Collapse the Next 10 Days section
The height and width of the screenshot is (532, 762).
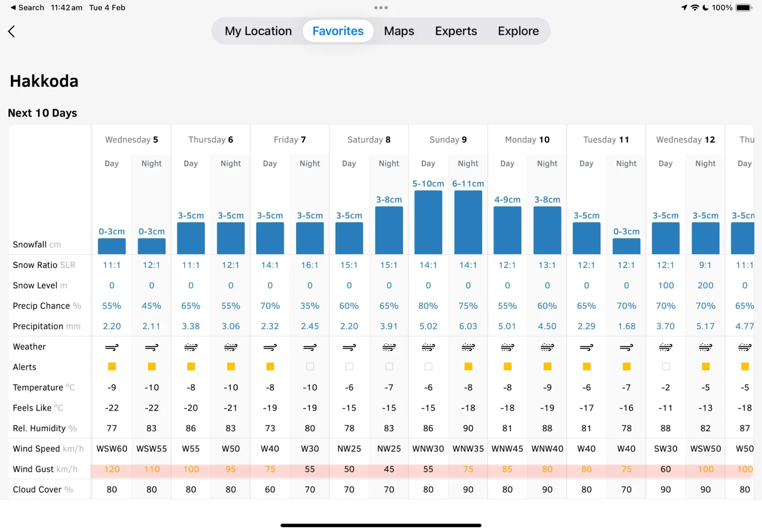(x=42, y=113)
